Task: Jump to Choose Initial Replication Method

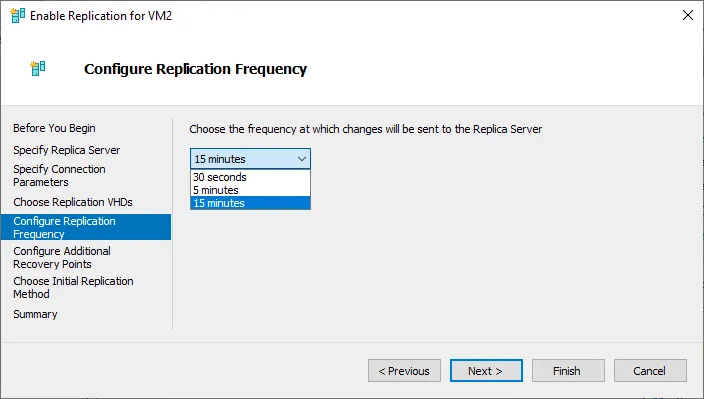Action: [x=73, y=287]
